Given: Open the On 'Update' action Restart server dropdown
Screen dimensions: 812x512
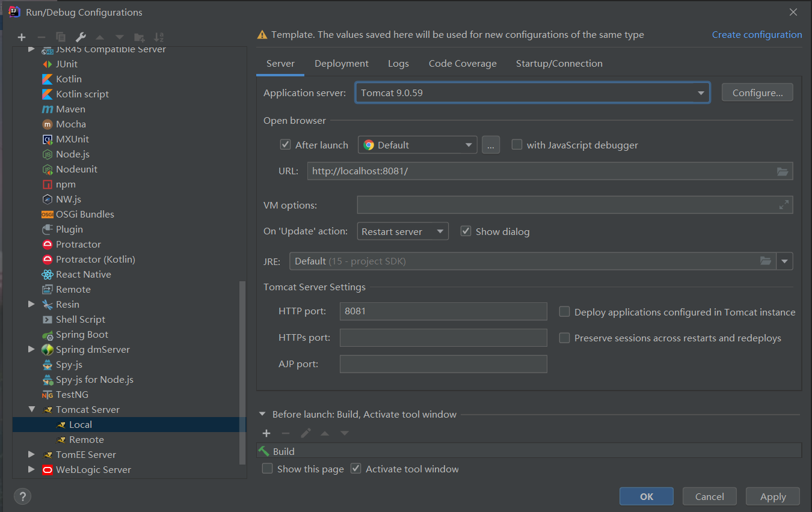Looking at the screenshot, I should pyautogui.click(x=403, y=231).
